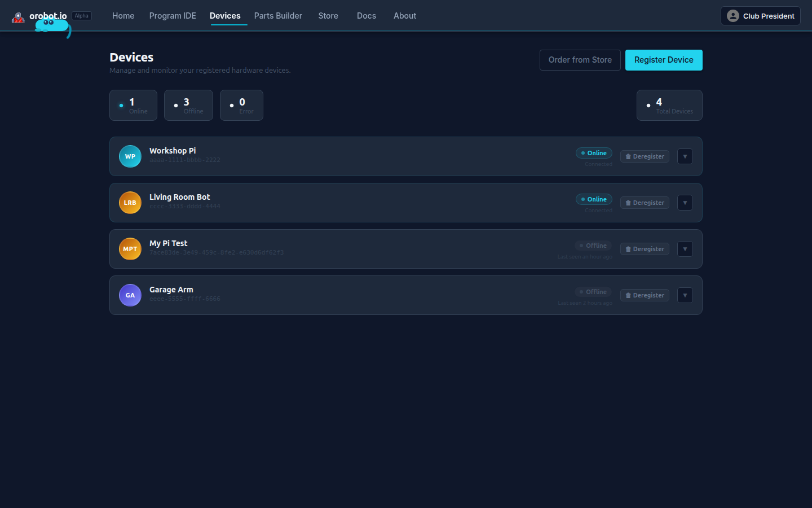The width and height of the screenshot is (812, 508).
Task: Click the Workshop Pi device name
Action: 173,151
